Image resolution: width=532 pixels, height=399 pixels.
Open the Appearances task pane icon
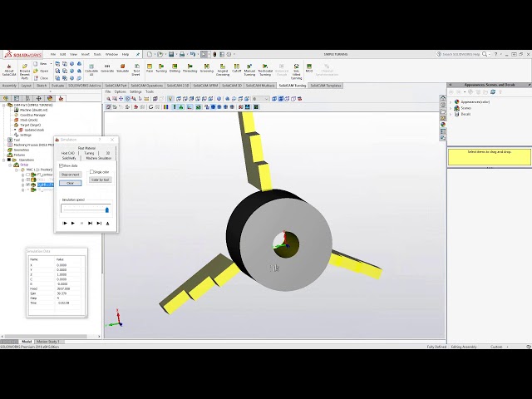pos(443,125)
